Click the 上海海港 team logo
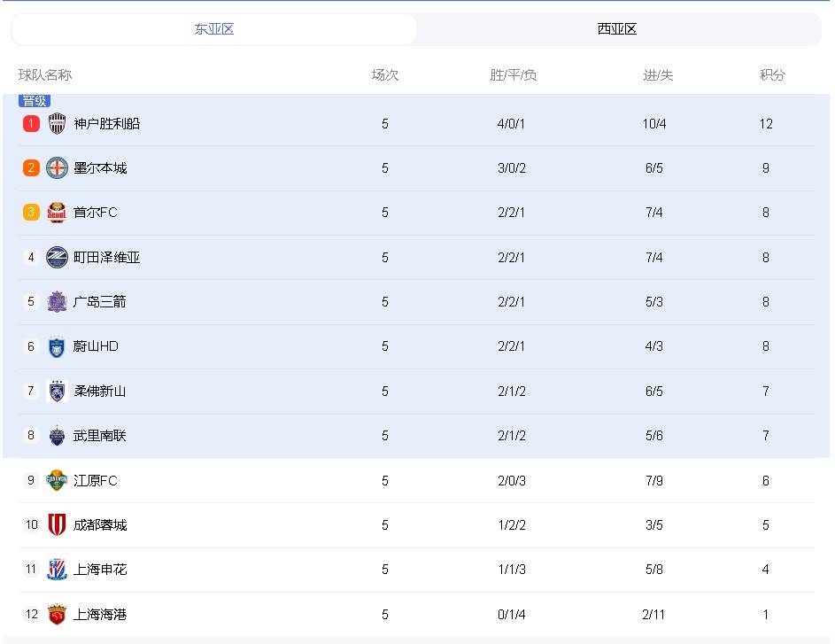This screenshot has width=835, height=644. click(58, 614)
